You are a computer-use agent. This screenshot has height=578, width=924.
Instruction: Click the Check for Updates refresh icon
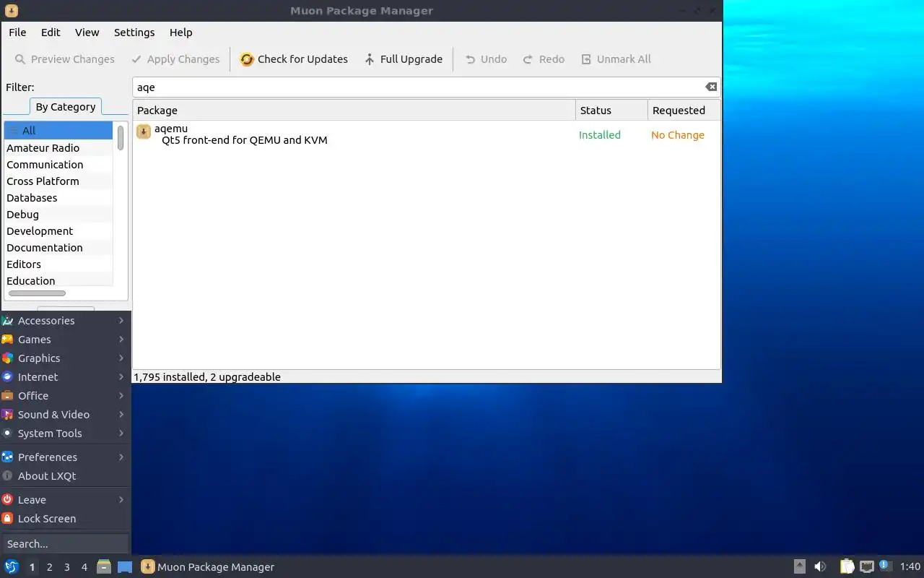click(x=247, y=59)
